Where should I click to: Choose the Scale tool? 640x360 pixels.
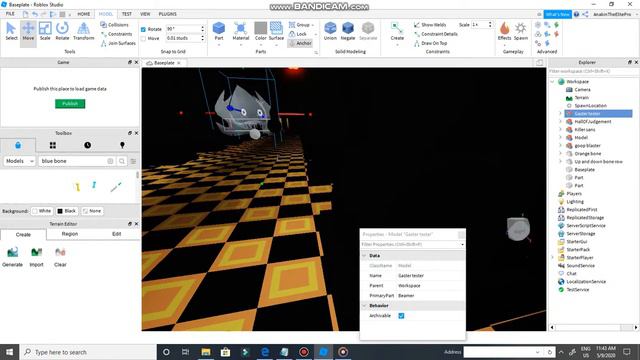click(45, 31)
